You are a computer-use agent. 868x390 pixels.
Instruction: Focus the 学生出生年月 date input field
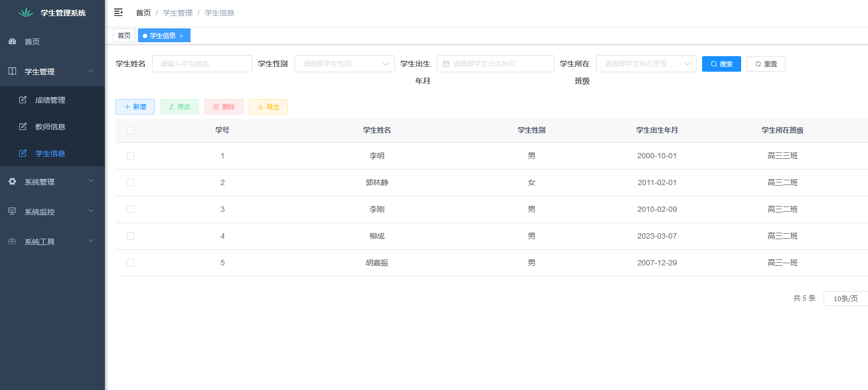pyautogui.click(x=496, y=64)
